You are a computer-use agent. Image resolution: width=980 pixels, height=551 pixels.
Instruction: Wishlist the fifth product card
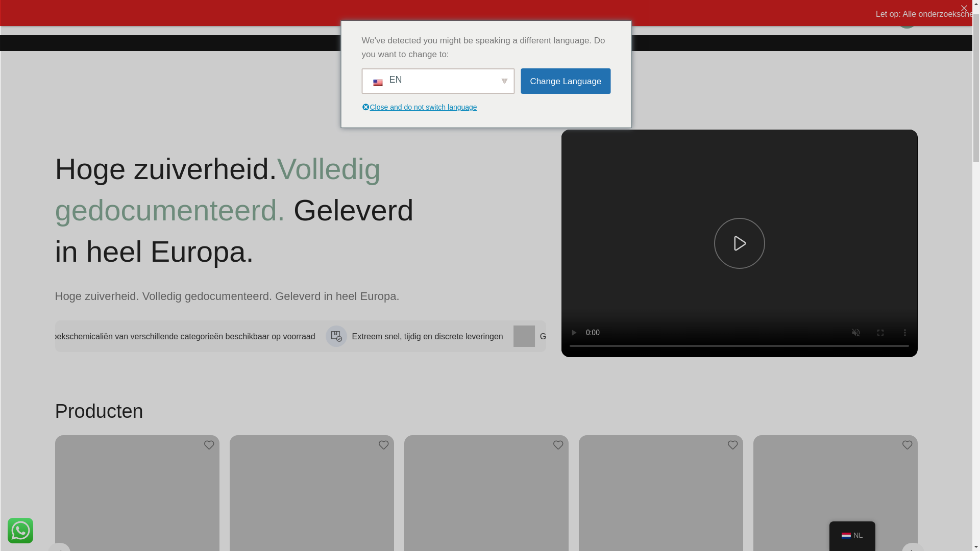[x=908, y=445]
